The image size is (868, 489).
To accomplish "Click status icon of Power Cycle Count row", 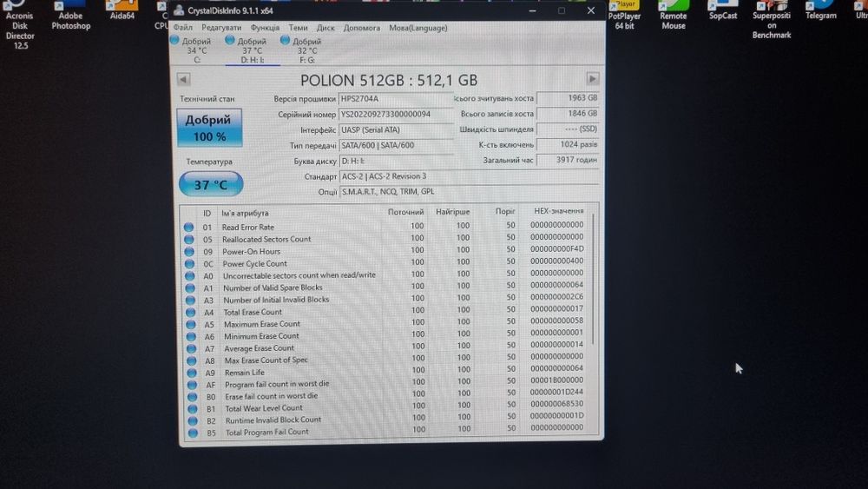I will point(189,263).
